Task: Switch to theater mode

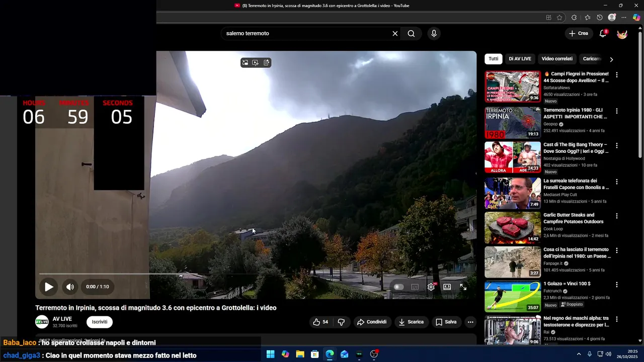Action: click(447, 287)
